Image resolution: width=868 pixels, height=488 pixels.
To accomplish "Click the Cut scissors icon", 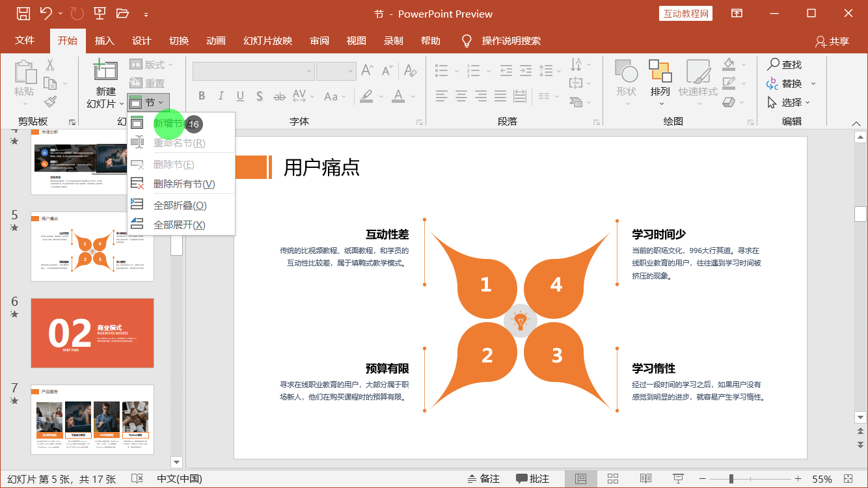I will pos(49,64).
